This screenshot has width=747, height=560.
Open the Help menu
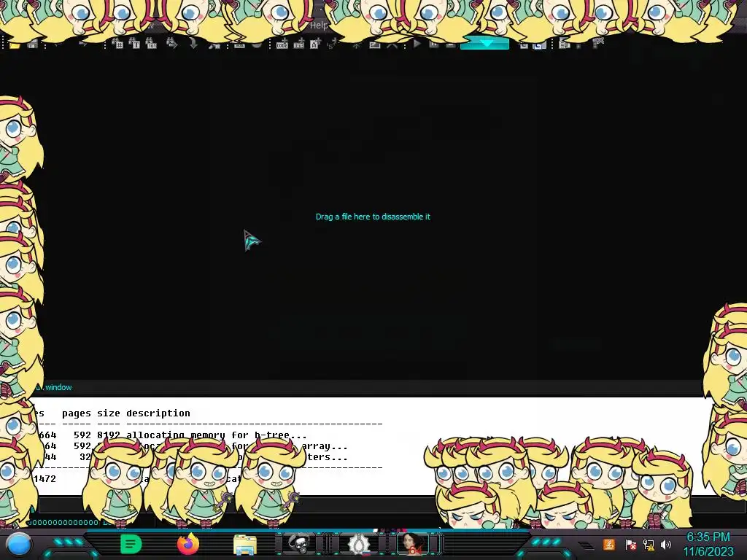point(319,26)
